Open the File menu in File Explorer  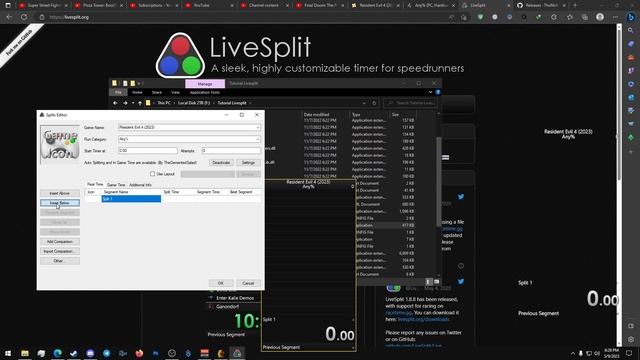pos(118,93)
